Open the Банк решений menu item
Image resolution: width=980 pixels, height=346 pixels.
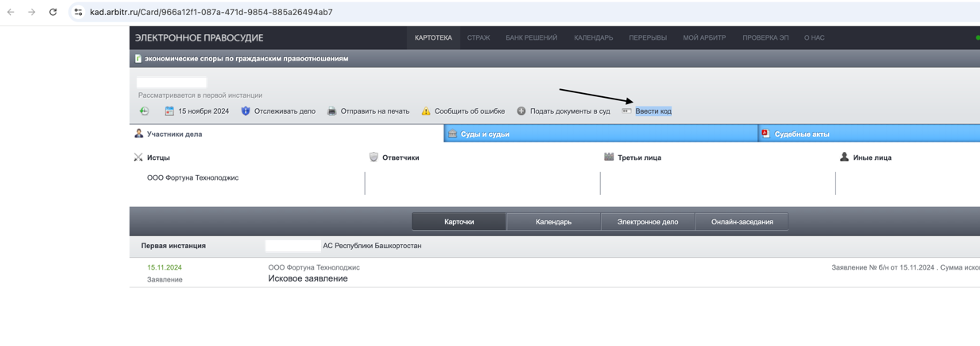coord(532,37)
